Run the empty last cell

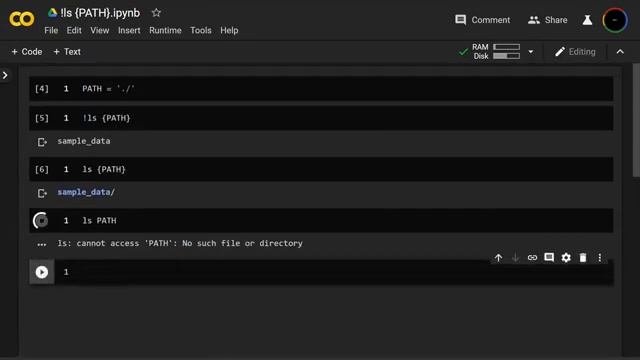click(42, 272)
